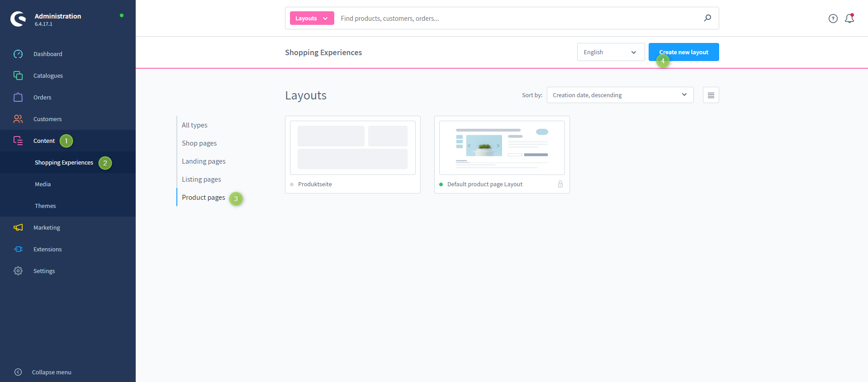Open Extensions menu item
868x382 pixels.
[x=47, y=249]
